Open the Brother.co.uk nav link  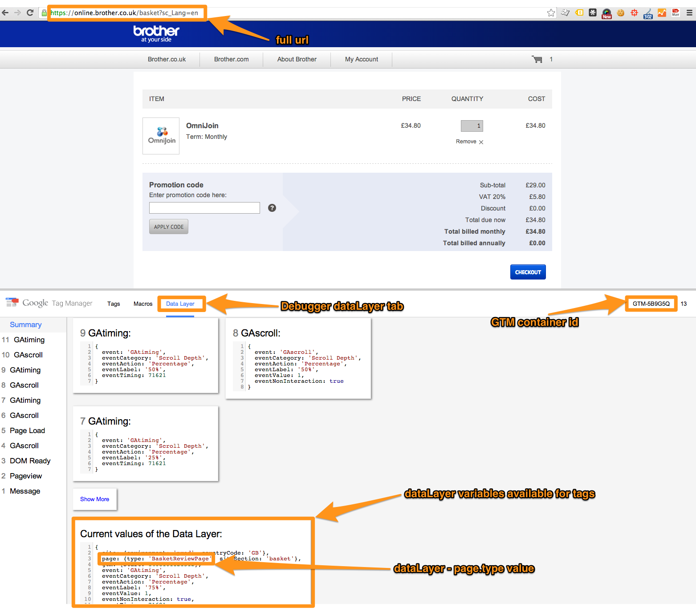coord(167,59)
